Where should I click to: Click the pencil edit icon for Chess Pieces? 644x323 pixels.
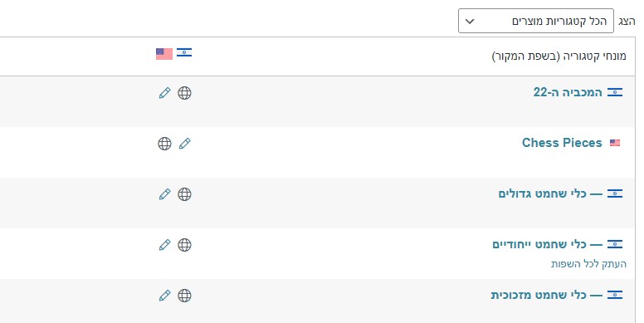click(x=185, y=144)
